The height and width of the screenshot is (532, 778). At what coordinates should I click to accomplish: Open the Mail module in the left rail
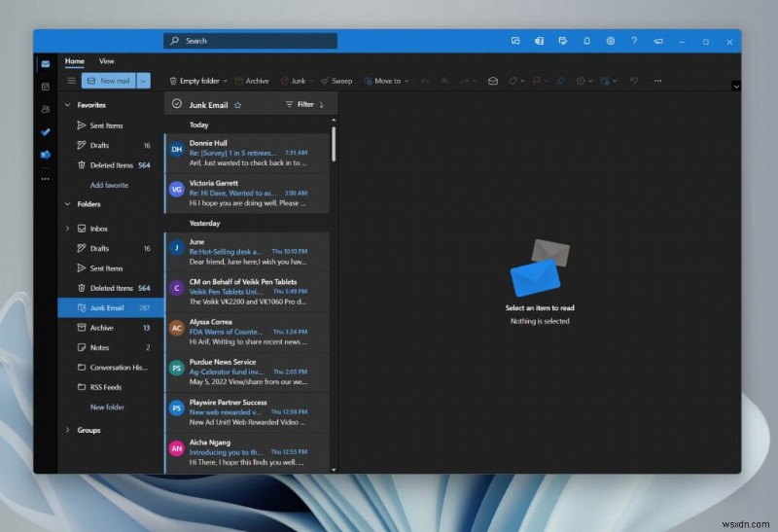pos(46,64)
